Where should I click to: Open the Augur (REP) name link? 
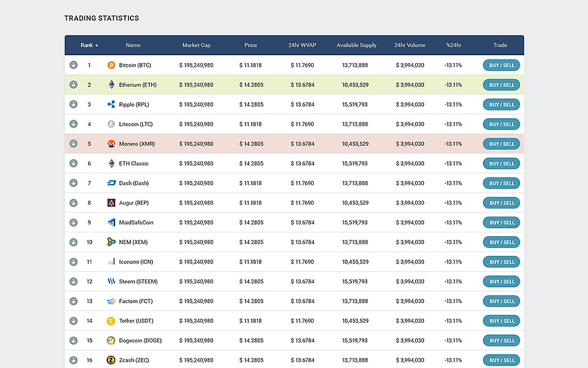pos(134,203)
